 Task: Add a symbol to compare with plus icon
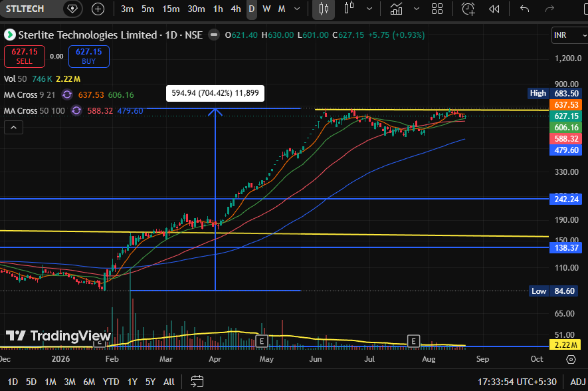click(98, 9)
